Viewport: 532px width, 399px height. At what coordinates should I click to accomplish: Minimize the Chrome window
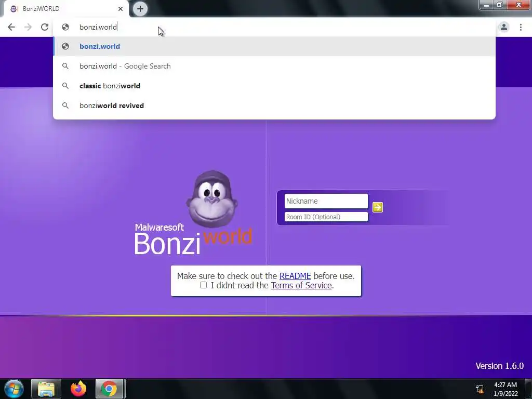click(x=486, y=5)
